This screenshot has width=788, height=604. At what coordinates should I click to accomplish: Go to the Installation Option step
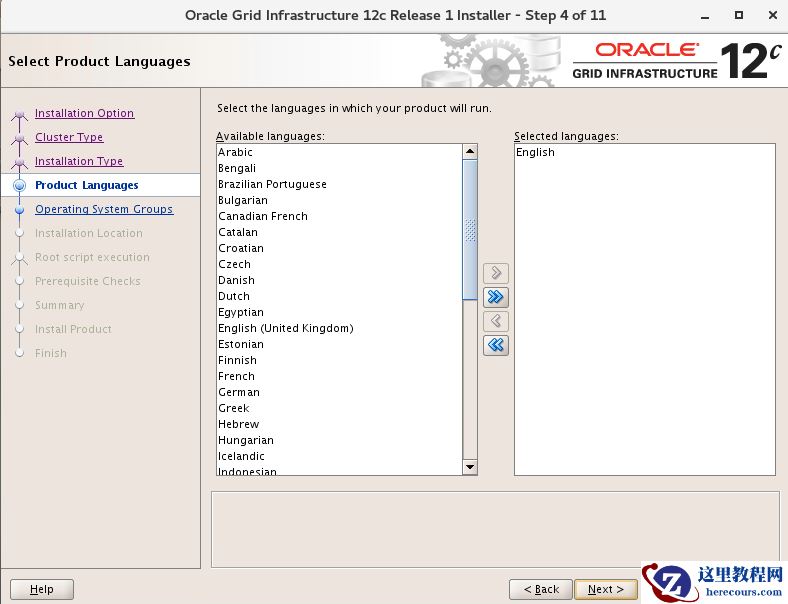(84, 113)
